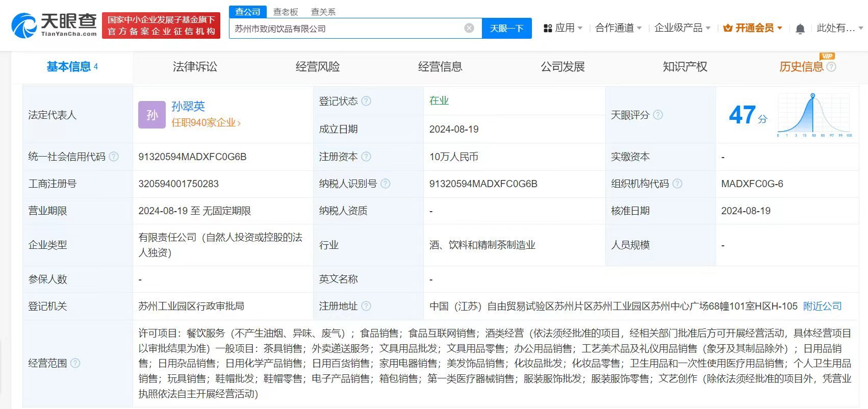
Task: Click 苏州工业园区行政审批局 cell
Action: click(x=191, y=306)
